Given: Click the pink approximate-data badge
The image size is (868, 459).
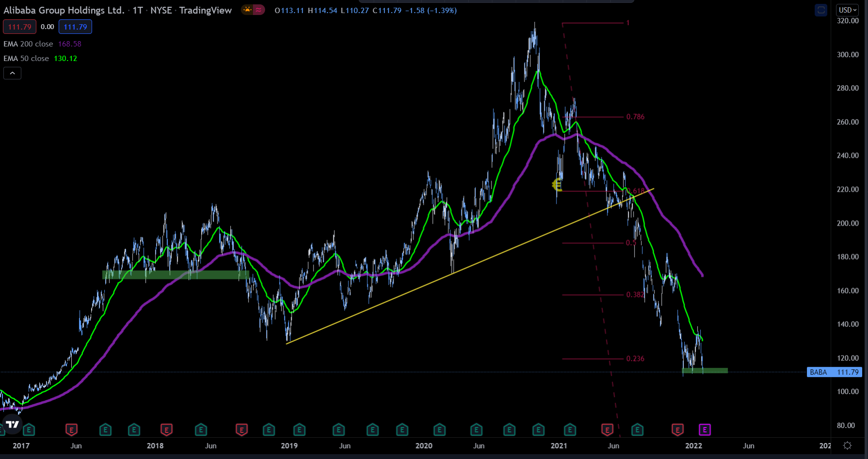Looking at the screenshot, I should tap(259, 10).
